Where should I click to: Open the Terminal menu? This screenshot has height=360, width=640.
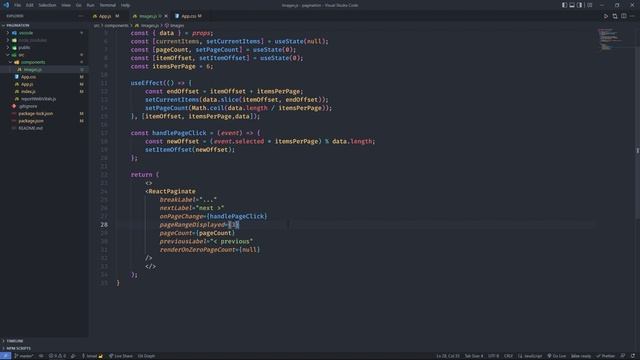(x=108, y=5)
